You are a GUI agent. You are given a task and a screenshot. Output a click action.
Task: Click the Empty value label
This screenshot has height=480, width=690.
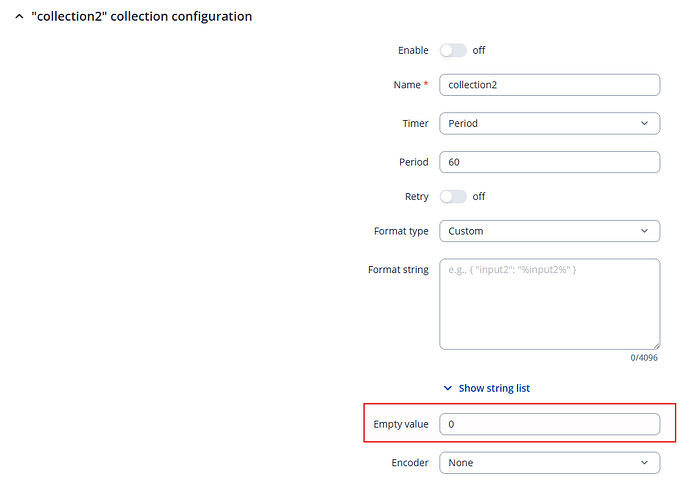pyautogui.click(x=401, y=424)
